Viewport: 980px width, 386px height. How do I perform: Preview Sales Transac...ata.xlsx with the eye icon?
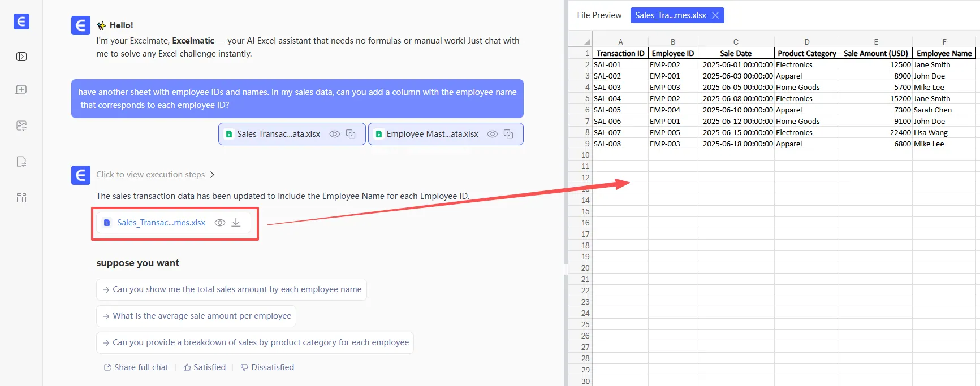tap(335, 134)
